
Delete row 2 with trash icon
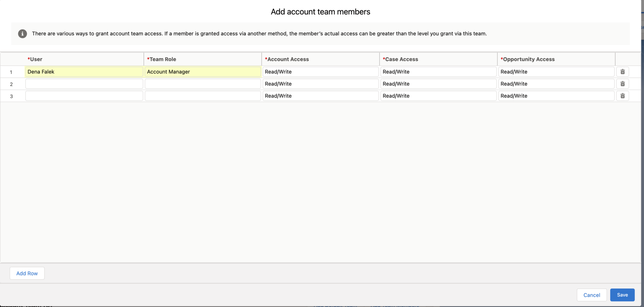tap(622, 84)
